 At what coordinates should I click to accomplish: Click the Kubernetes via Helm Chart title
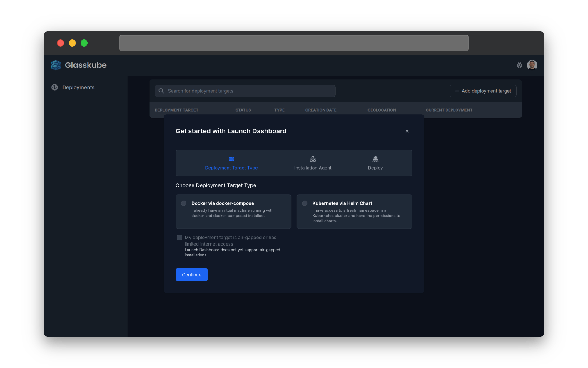pos(342,203)
